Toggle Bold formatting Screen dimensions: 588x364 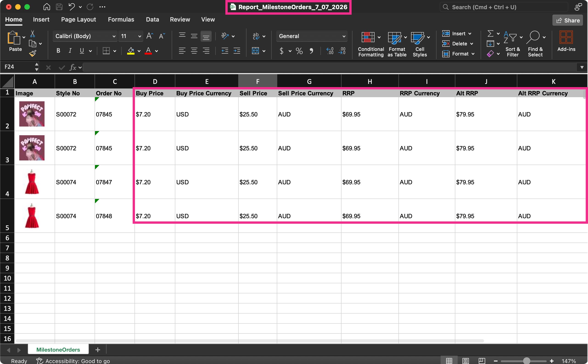[58, 51]
